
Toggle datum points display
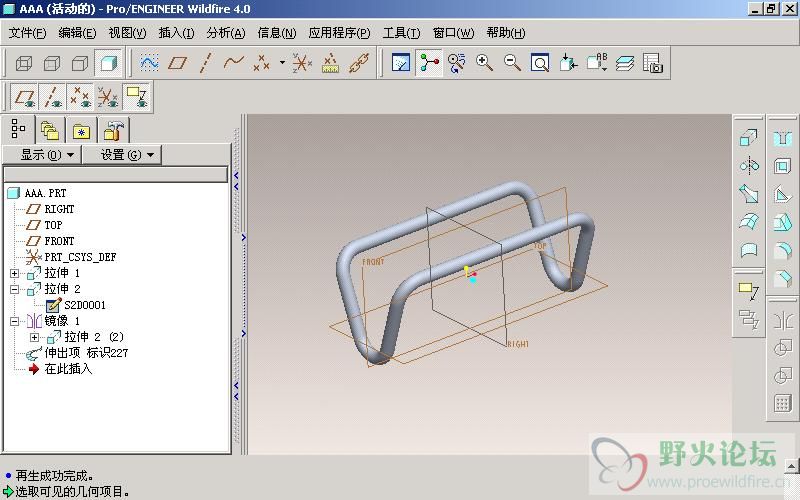(81, 96)
